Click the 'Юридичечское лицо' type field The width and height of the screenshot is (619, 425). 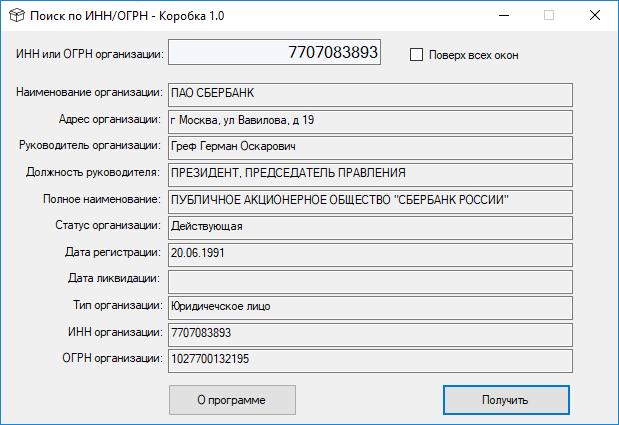tap(370, 308)
